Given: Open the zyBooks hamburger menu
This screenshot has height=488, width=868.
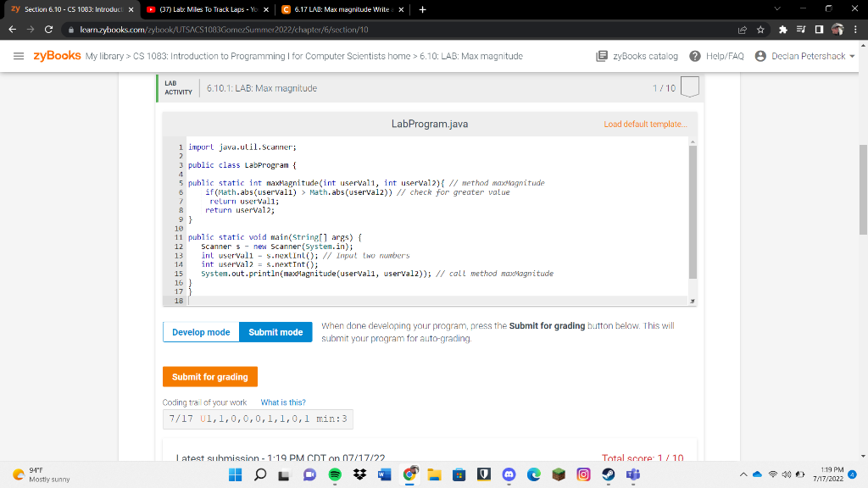Looking at the screenshot, I should click(19, 56).
